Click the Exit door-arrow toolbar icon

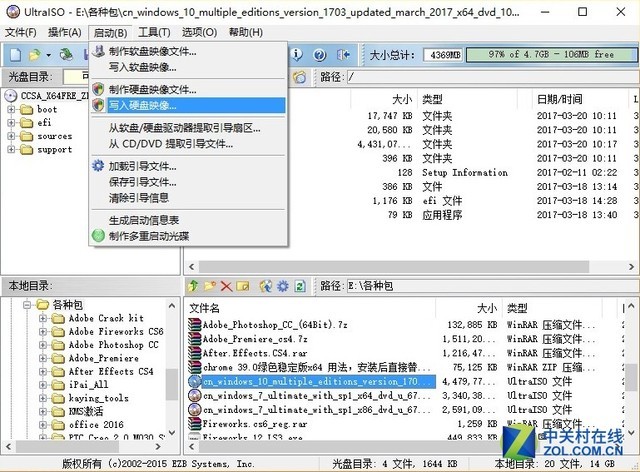tap(343, 54)
